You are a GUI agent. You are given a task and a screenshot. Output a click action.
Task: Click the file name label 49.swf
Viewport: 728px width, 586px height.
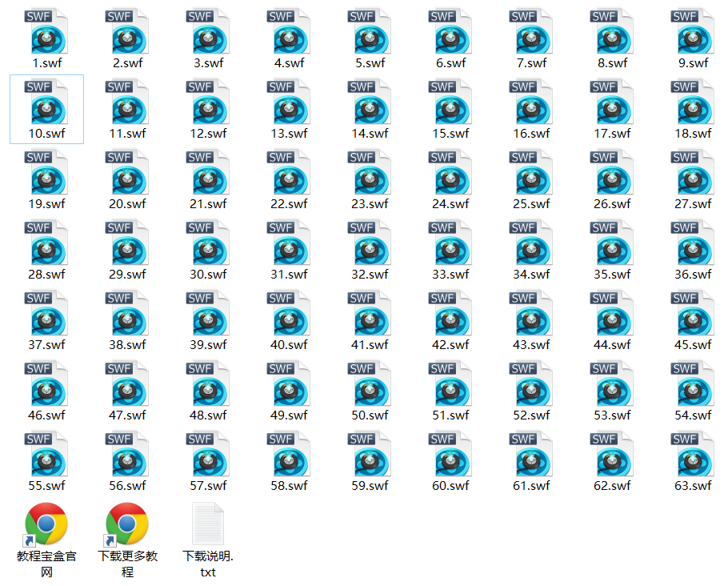point(289,415)
